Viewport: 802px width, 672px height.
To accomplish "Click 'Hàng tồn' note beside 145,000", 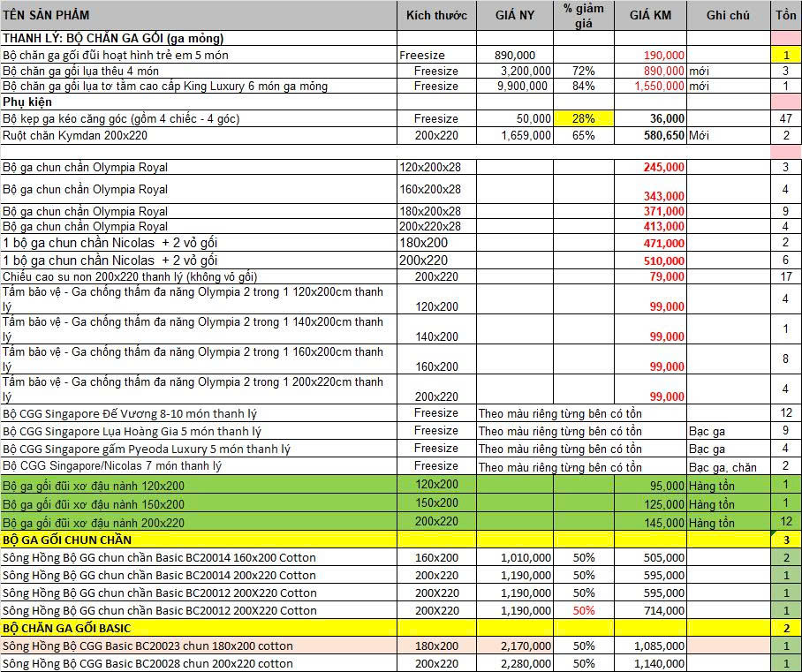I will coord(729,522).
